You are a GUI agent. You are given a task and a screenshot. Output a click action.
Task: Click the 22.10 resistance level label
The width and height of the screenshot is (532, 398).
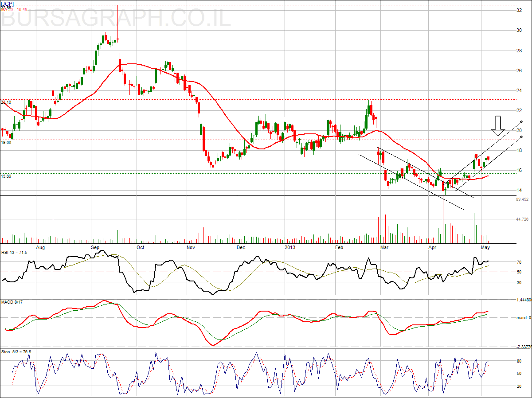click(x=6, y=102)
